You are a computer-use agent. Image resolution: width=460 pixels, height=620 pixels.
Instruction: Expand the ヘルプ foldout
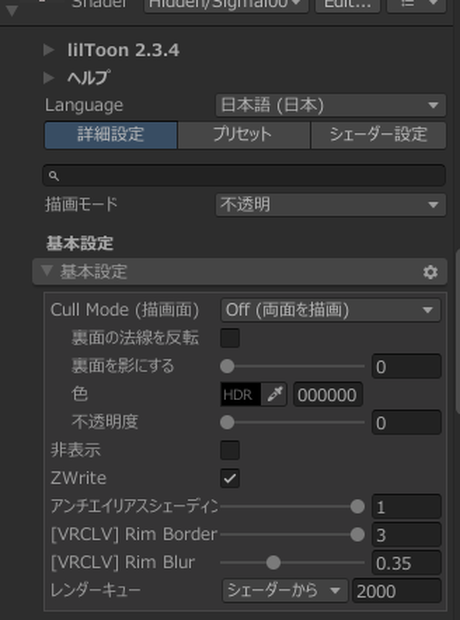(x=49, y=78)
